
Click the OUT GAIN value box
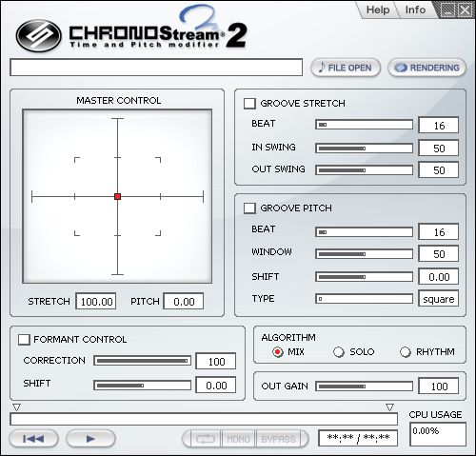click(x=439, y=386)
